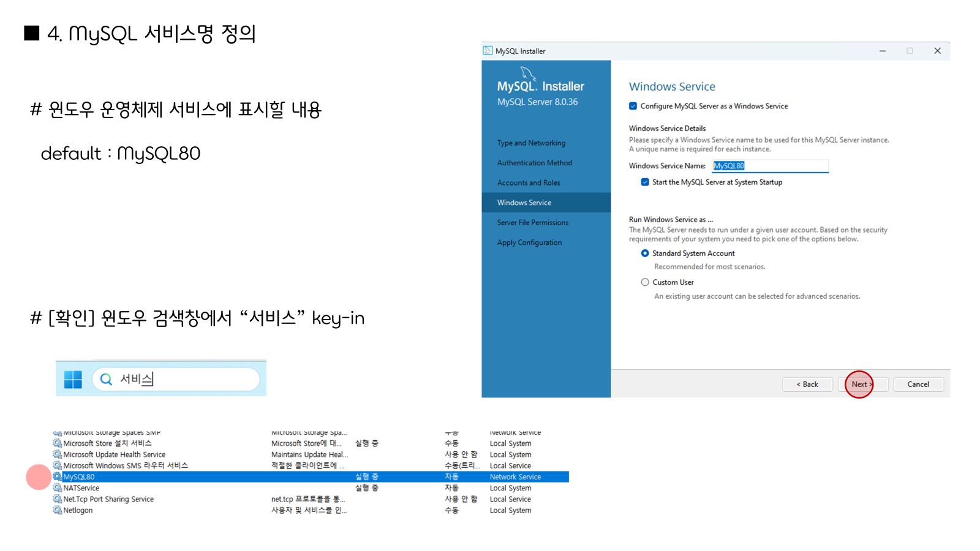Click the net.tcp 프로토콜을 description cell
Viewport: 980px width, 551px height.
coord(308,499)
